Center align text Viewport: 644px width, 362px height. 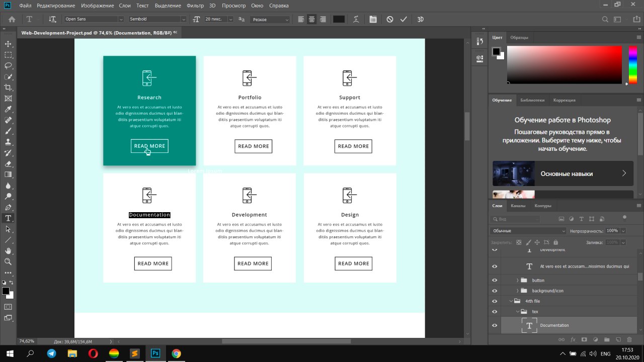pyautogui.click(x=312, y=19)
